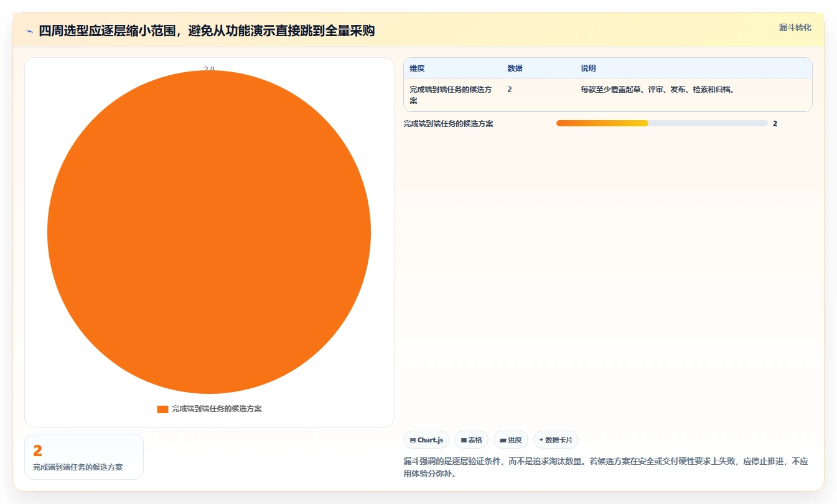
Task: Click the orange pie chart slice
Action: pos(209,232)
